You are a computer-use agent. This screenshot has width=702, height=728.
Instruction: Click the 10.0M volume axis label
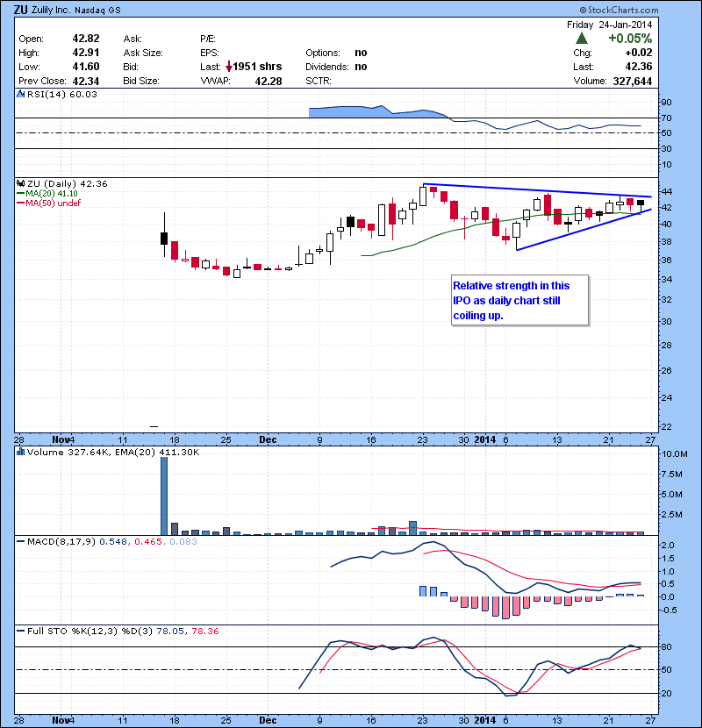coord(674,453)
